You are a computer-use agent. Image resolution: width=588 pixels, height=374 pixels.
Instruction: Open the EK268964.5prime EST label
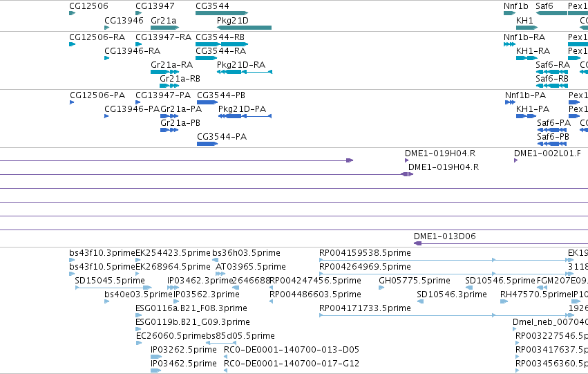[173, 267]
